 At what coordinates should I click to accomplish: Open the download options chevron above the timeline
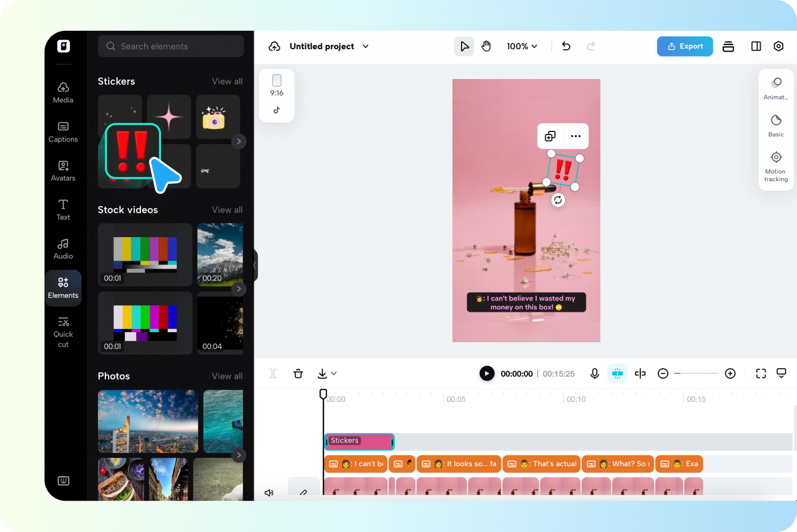coord(334,374)
